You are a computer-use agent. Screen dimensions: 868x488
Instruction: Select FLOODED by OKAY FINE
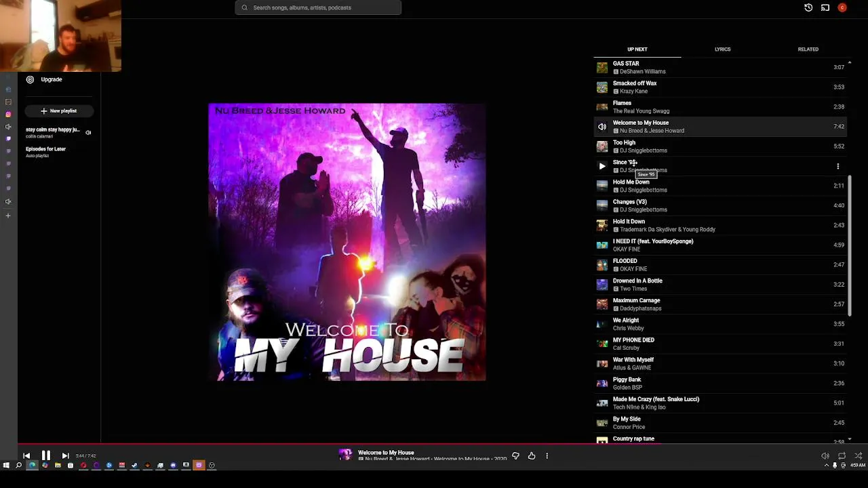pos(720,264)
